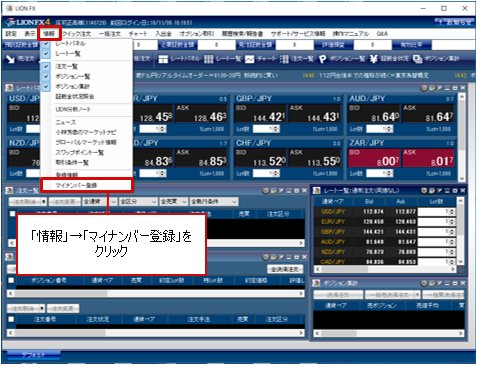The height and width of the screenshot is (367, 477).
Task: Click the レート一覧 vertical scrollbar
Action: [x=460, y=231]
